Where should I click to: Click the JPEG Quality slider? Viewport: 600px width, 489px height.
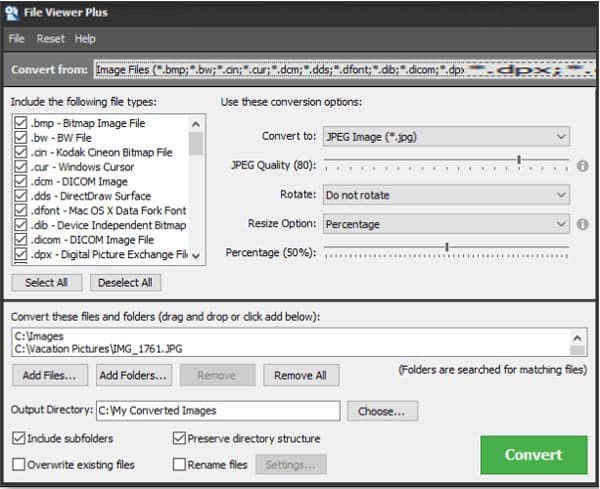446,162
